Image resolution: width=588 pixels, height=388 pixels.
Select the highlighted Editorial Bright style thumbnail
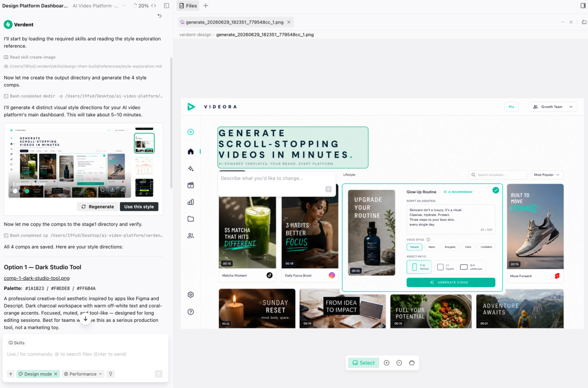point(144,143)
